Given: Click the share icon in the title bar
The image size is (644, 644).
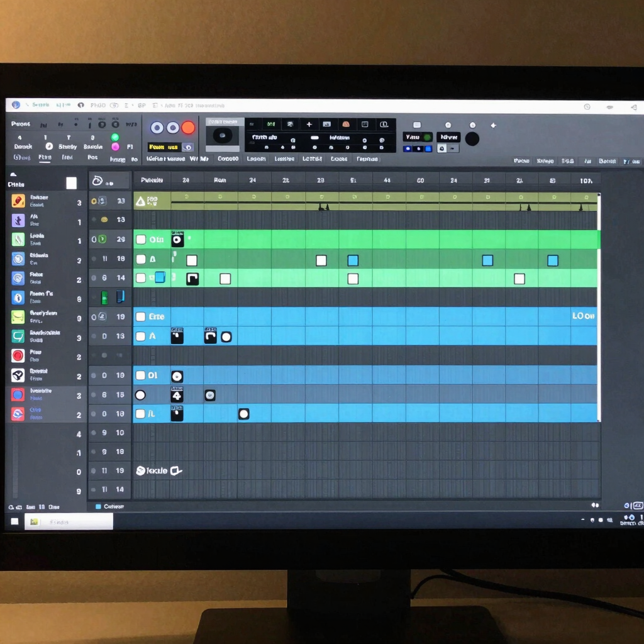Looking at the screenshot, I should 634,107.
